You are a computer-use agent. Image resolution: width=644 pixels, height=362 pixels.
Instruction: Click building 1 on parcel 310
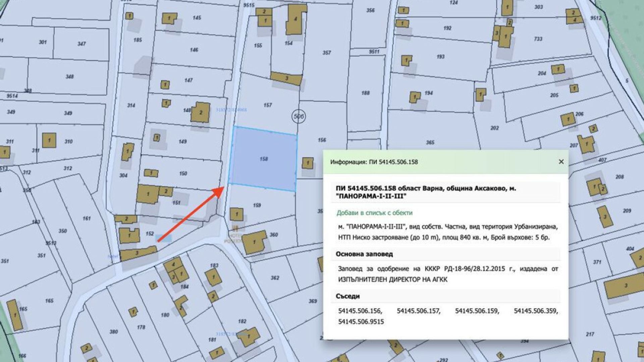[49, 140]
